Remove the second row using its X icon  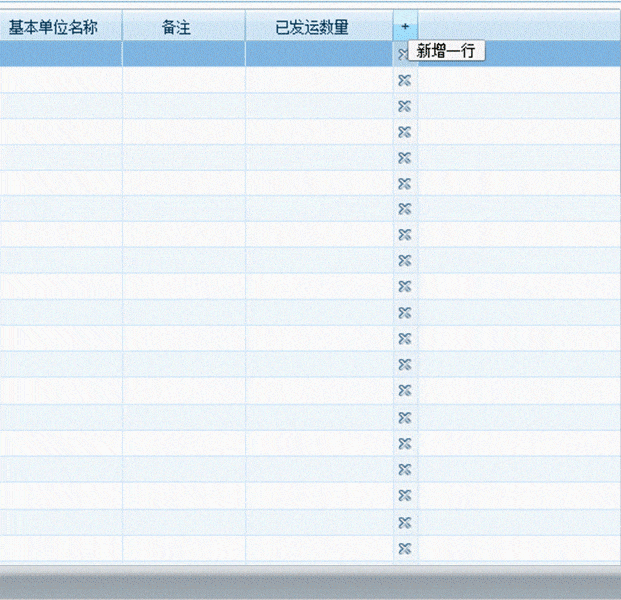pos(404,80)
